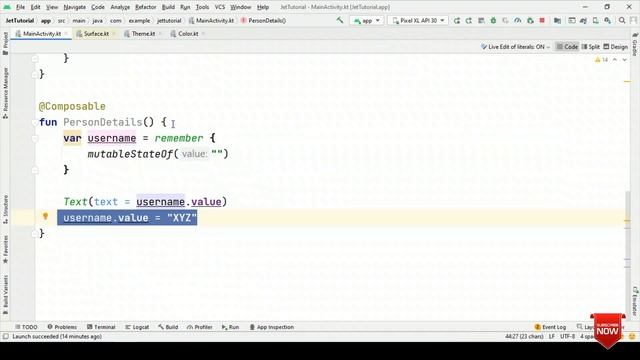Open the Problems tool window button

click(62, 327)
